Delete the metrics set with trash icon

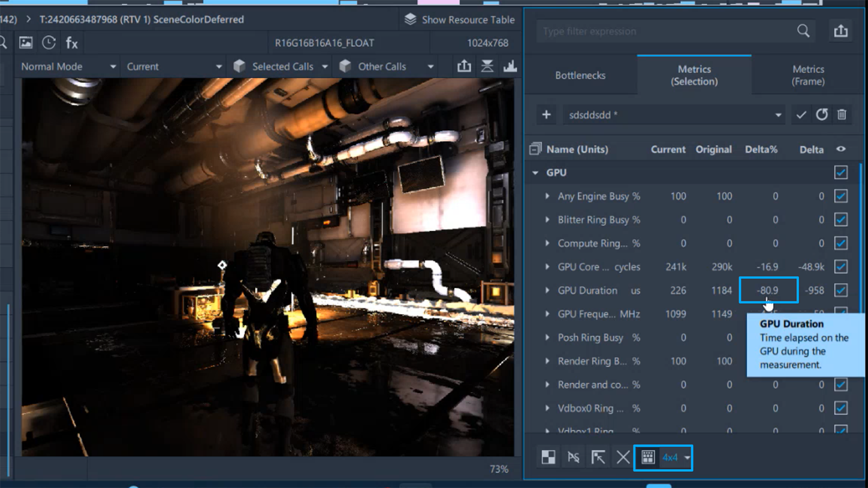[842, 115]
